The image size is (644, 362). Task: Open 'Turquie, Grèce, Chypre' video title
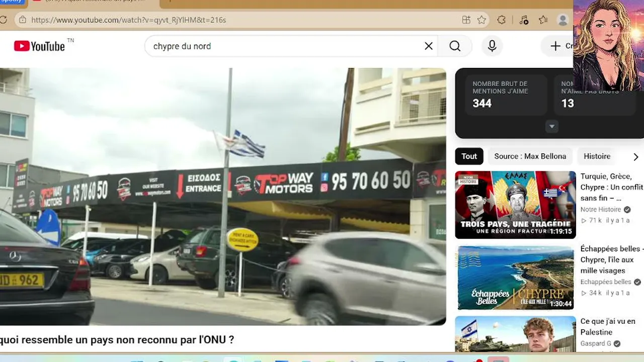612,188
